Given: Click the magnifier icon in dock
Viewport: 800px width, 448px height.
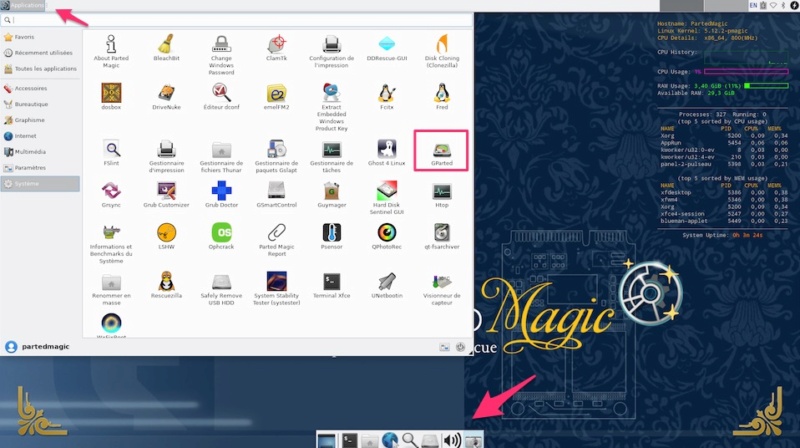Looking at the screenshot, I should [410, 440].
